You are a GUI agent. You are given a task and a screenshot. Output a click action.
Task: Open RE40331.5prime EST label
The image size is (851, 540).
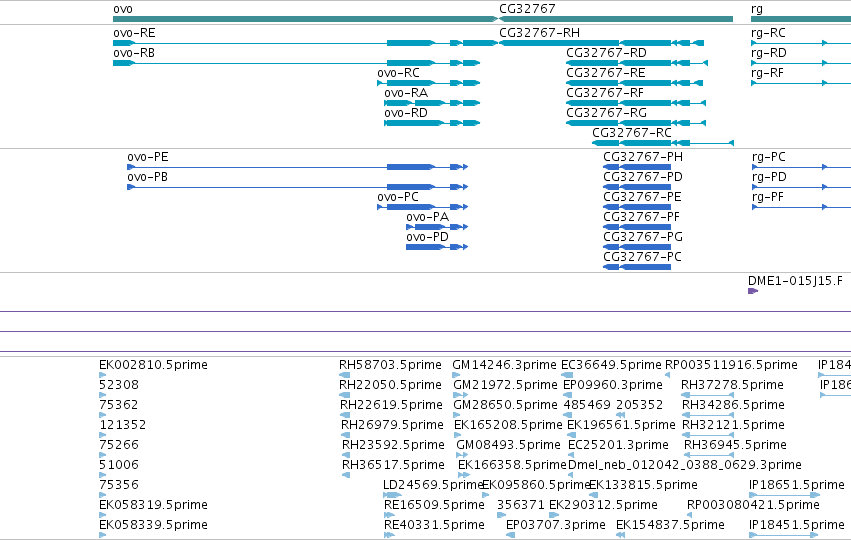(434, 525)
